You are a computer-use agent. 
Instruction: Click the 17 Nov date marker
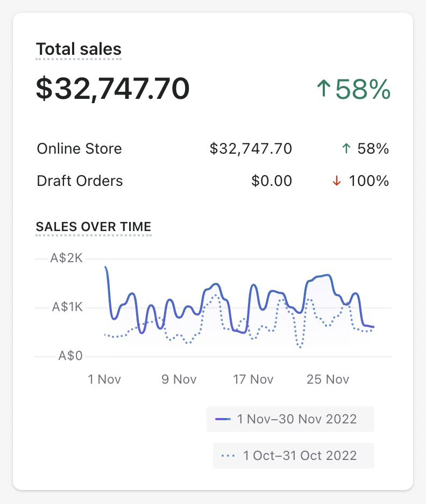253,379
